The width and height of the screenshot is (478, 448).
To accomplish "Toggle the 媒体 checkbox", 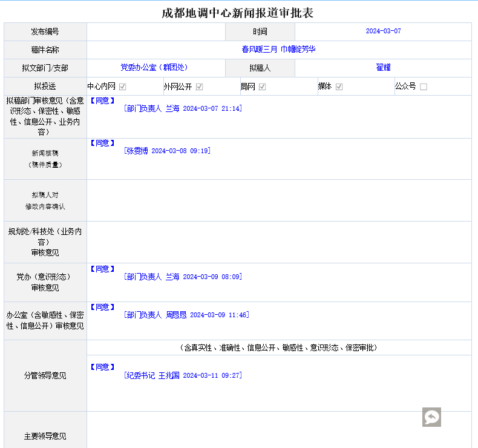I will [x=339, y=87].
